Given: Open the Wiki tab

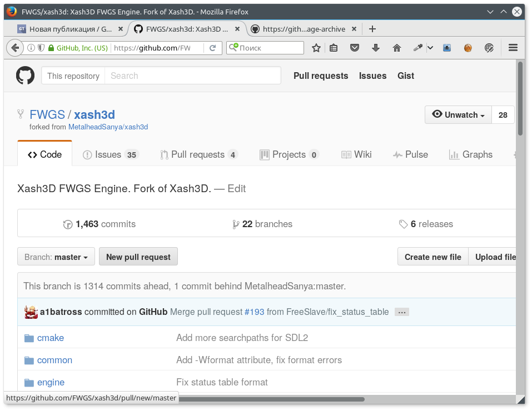Looking at the screenshot, I should click(x=356, y=154).
